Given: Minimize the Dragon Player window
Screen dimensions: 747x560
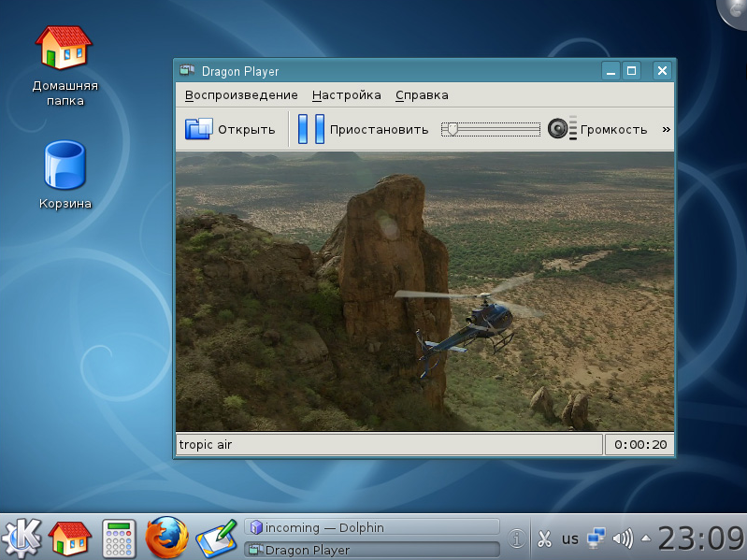Looking at the screenshot, I should [x=611, y=71].
